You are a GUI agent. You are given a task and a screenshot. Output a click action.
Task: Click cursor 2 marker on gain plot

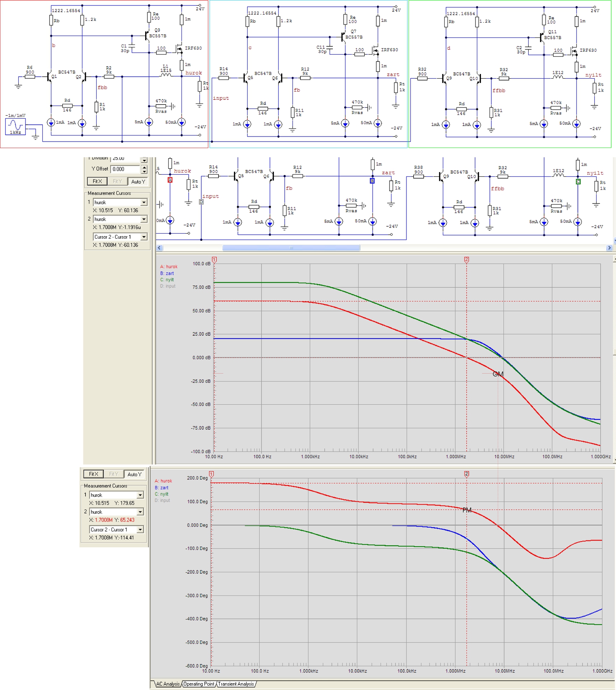point(466,259)
